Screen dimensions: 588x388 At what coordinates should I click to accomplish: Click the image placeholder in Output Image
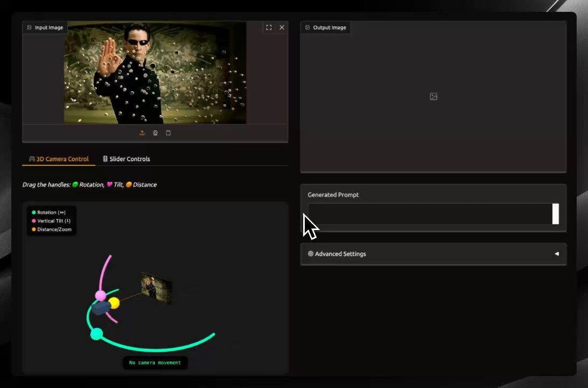click(x=433, y=96)
